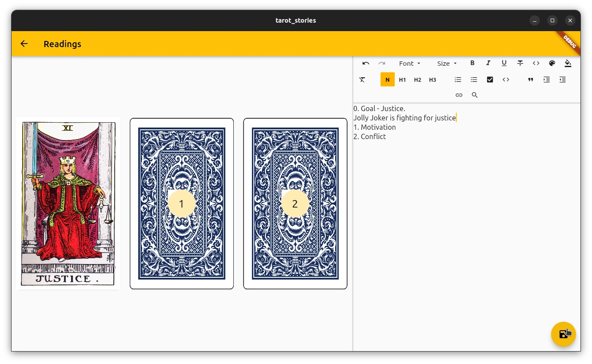Apply the H2 heading style
592x364 pixels.
(417, 80)
